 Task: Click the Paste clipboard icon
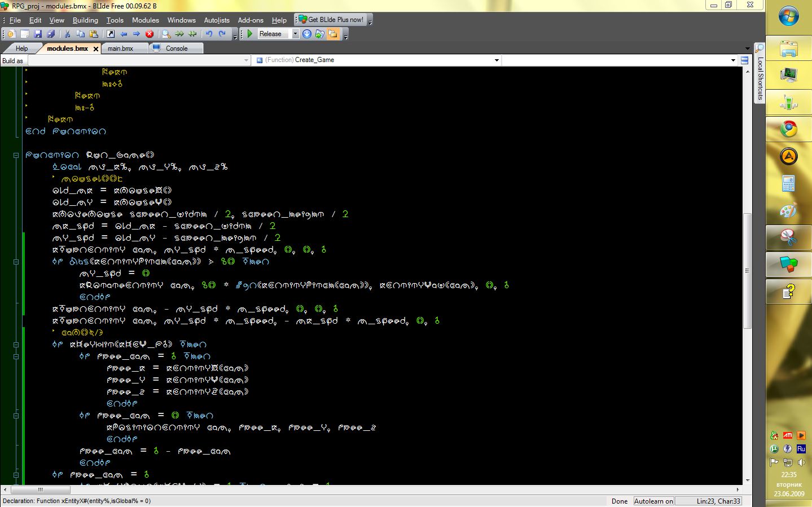pos(94,34)
